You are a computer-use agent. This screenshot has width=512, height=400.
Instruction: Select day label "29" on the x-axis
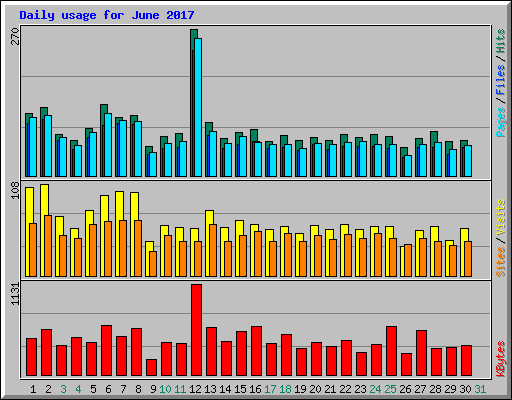pyautogui.click(x=450, y=389)
